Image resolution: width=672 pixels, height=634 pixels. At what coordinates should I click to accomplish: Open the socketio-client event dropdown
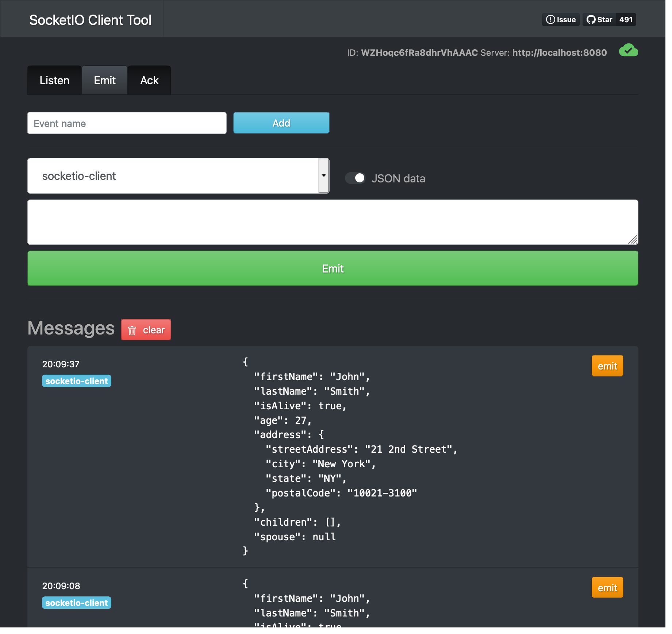[178, 176]
